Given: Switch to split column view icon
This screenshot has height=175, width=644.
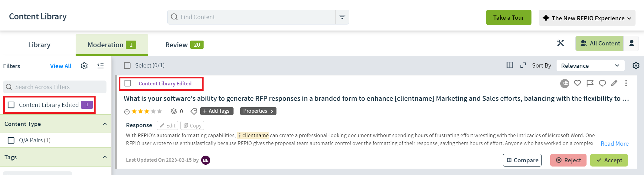Looking at the screenshot, I should 510,65.
